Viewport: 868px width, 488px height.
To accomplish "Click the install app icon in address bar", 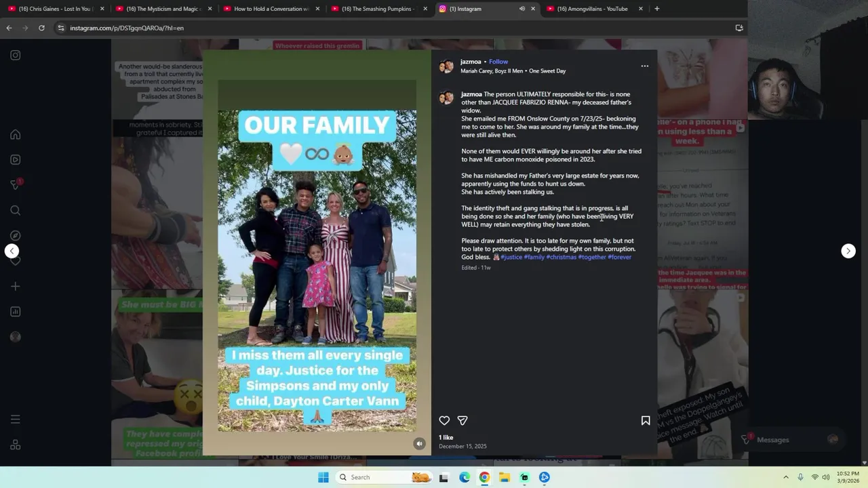I will [739, 28].
